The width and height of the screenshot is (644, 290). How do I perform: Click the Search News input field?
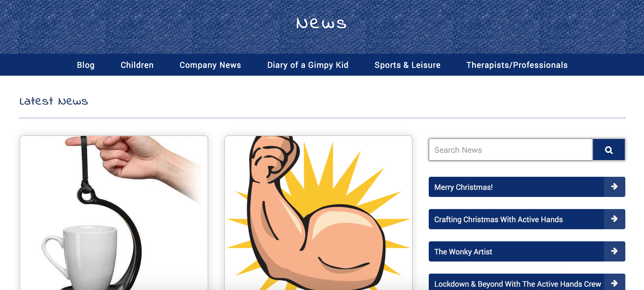click(x=511, y=150)
